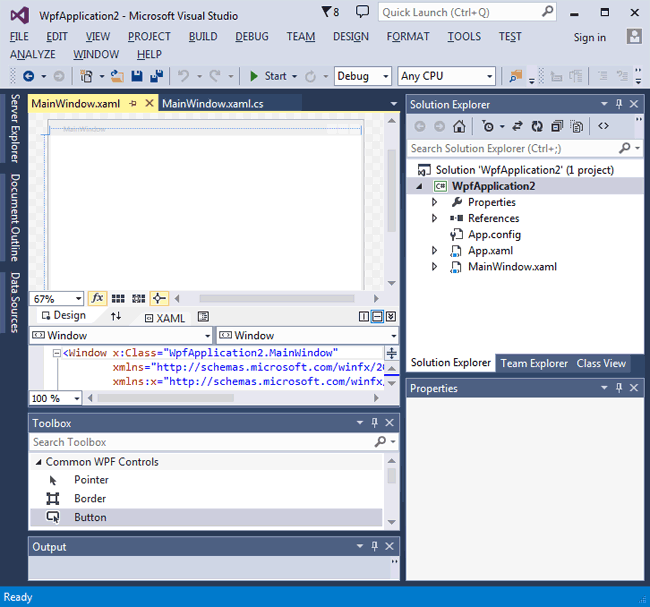650x607 pixels.
Task: Click the XAML editor horizontal scrollbar thumb
Action: [166, 398]
